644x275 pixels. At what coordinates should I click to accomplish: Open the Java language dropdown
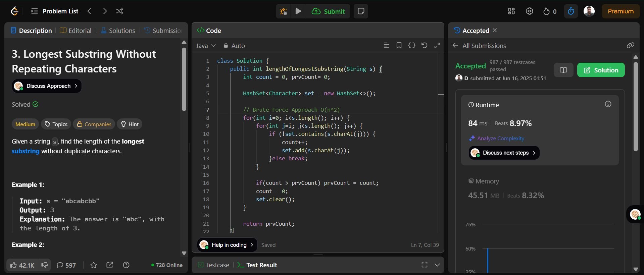pyautogui.click(x=206, y=46)
